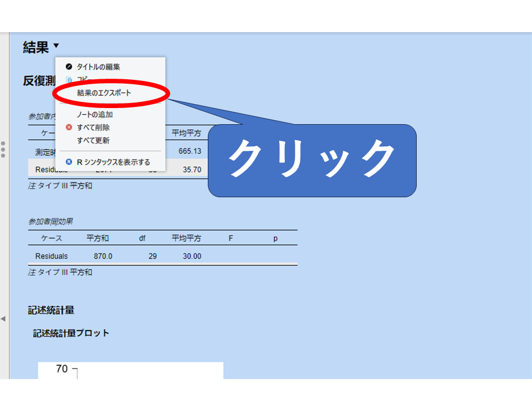Click the copy icon in the context menu
This screenshot has height=399, width=532.
(x=69, y=80)
